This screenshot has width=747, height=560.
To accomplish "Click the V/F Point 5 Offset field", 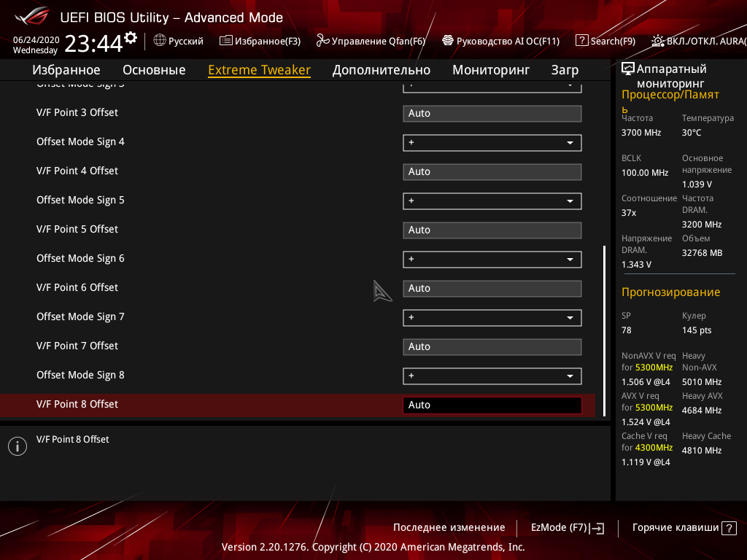I will [492, 230].
